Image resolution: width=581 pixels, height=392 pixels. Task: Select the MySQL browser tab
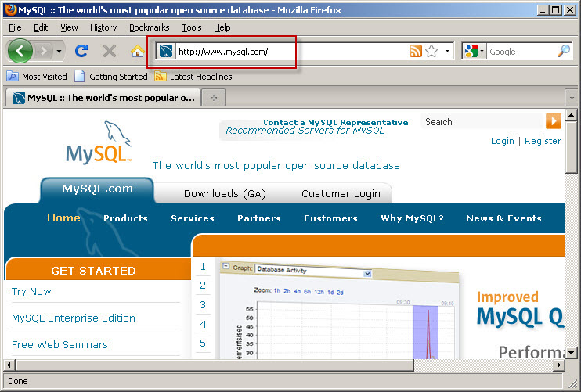[103, 98]
